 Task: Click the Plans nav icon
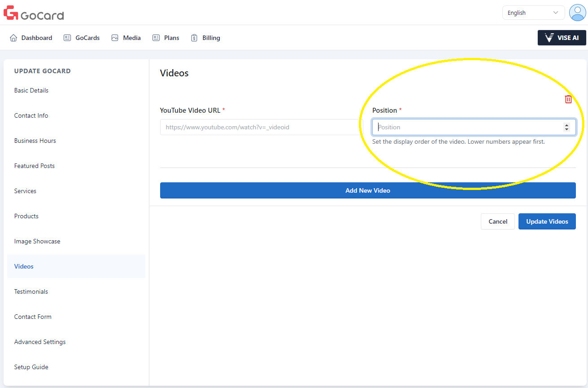pyautogui.click(x=156, y=38)
